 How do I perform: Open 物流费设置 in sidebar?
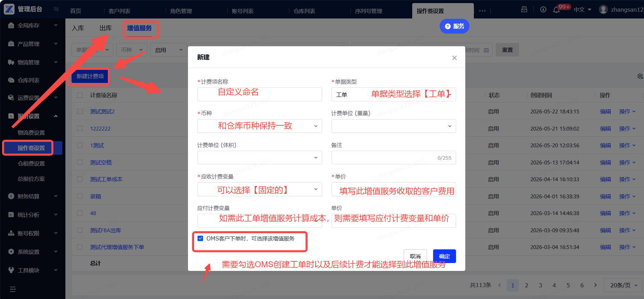(x=31, y=133)
